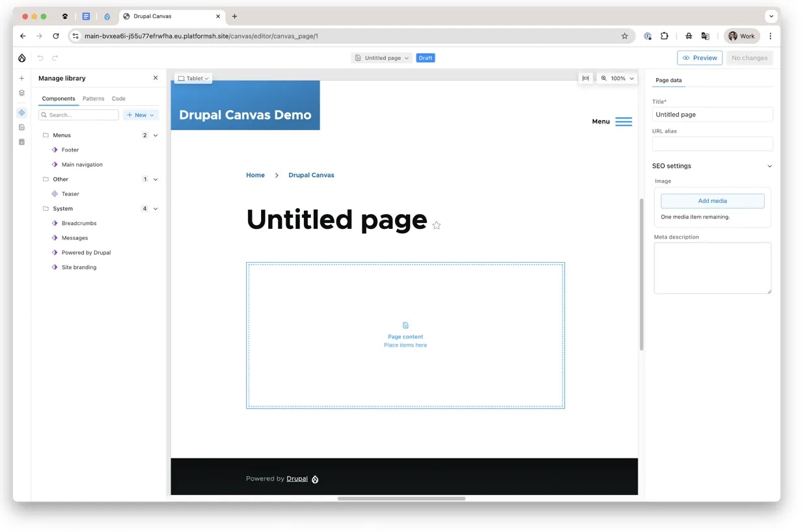
Task: Click the Drupal Canvas breadcrumb link
Action: pos(311,175)
